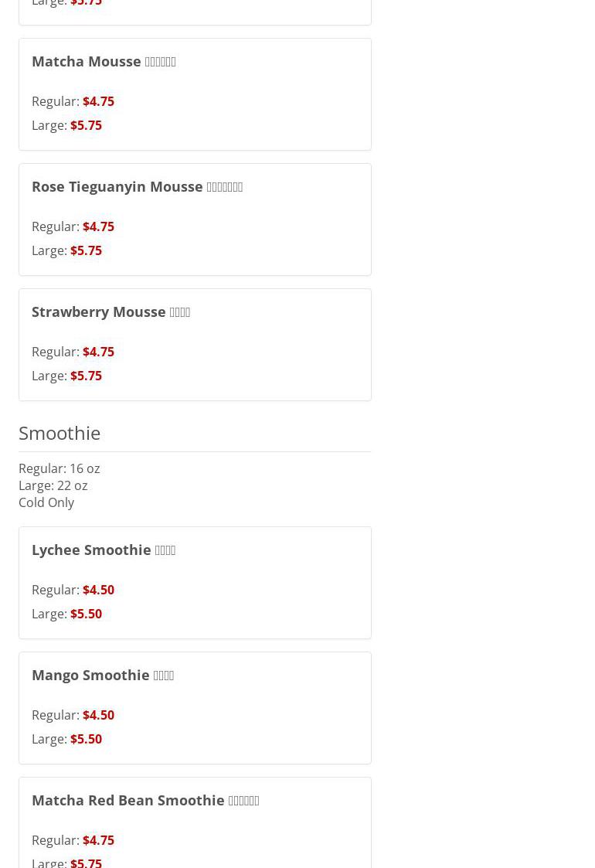Click Rose Tieguanyin Mousse regular price
Screen dimensions: 595x868
(98, 226)
